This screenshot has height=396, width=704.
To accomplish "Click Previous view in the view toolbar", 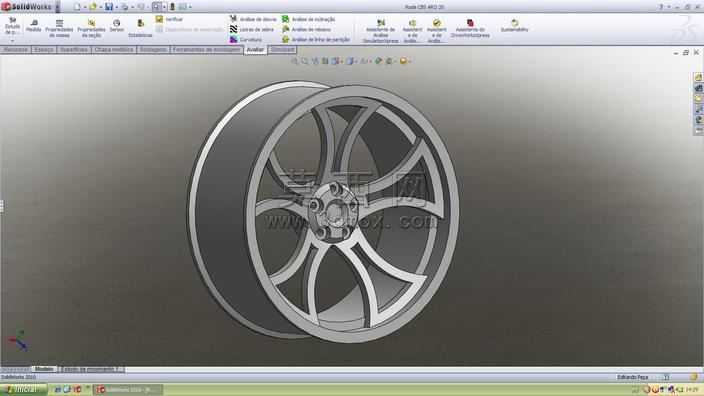I will [315, 61].
